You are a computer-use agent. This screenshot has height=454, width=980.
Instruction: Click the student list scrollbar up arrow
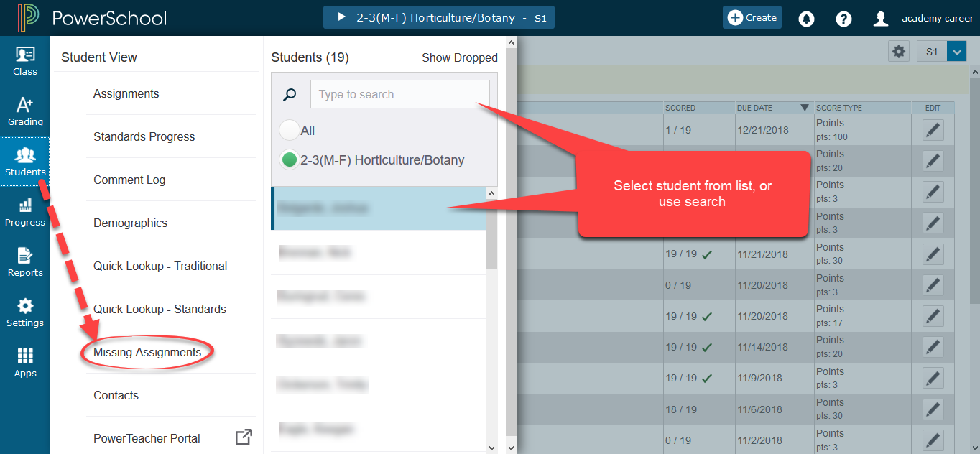[492, 193]
